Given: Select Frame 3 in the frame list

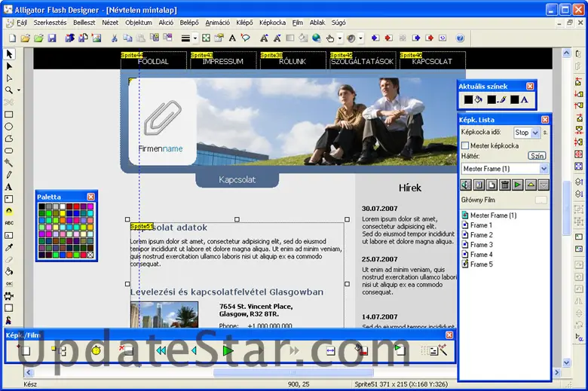Looking at the screenshot, I should (x=481, y=245).
